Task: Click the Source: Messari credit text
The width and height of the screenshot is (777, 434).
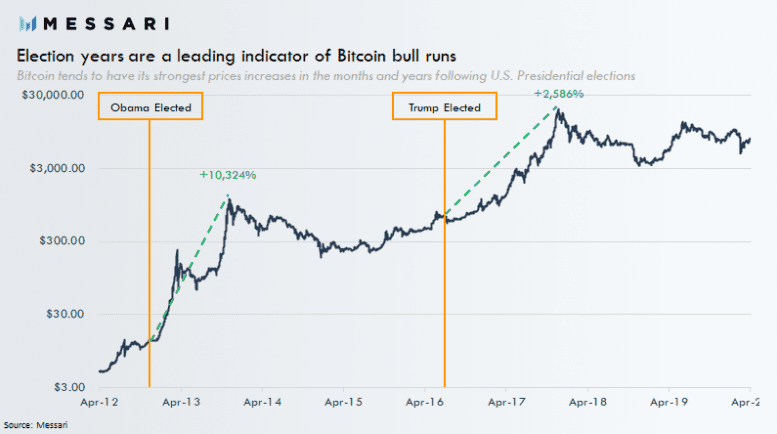Action: coord(36,425)
